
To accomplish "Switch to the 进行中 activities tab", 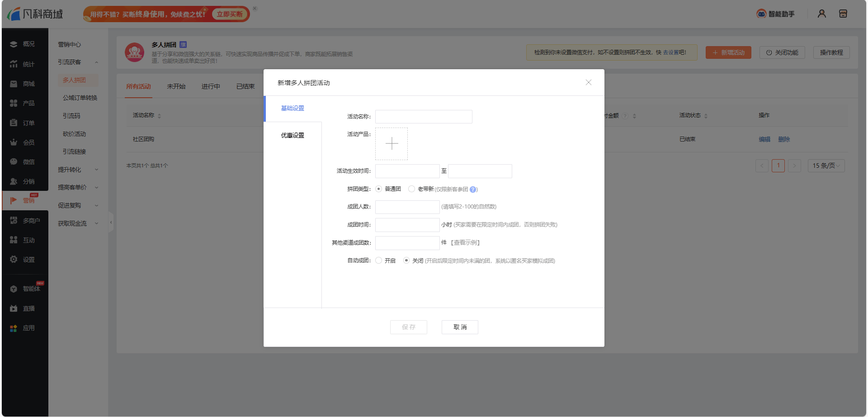I will click(211, 86).
